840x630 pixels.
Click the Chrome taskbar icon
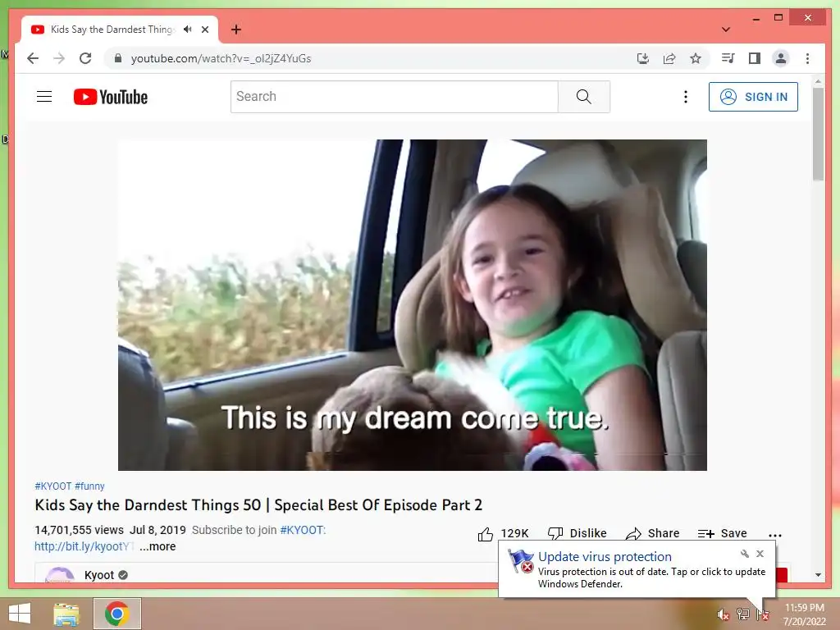tap(117, 614)
